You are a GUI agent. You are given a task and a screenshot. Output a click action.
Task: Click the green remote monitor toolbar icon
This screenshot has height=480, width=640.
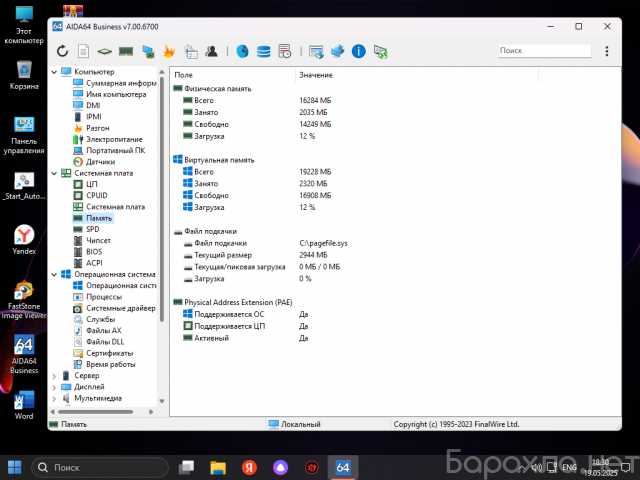[380, 51]
